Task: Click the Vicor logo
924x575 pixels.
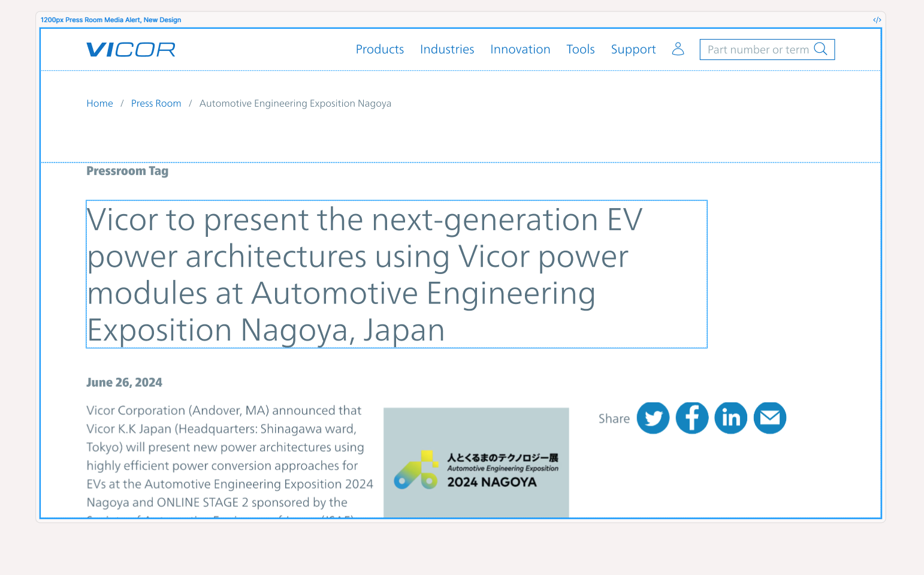Action: [x=131, y=50]
